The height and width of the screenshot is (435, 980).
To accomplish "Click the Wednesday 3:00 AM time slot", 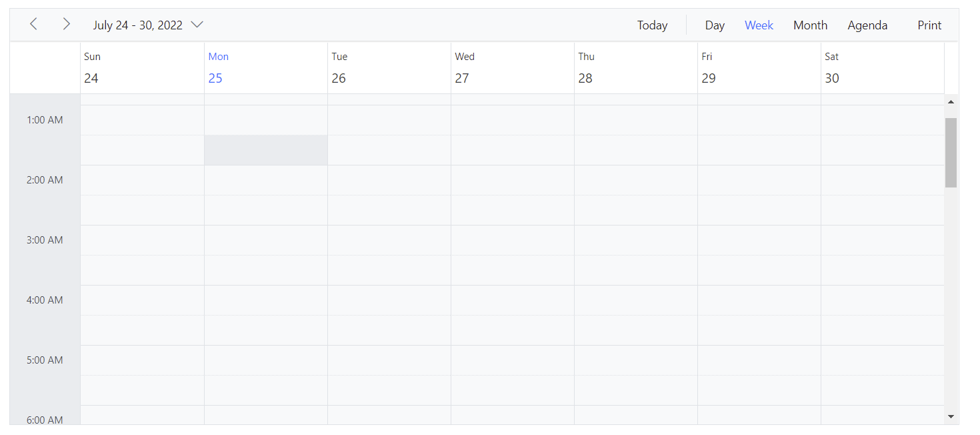I will (x=513, y=240).
